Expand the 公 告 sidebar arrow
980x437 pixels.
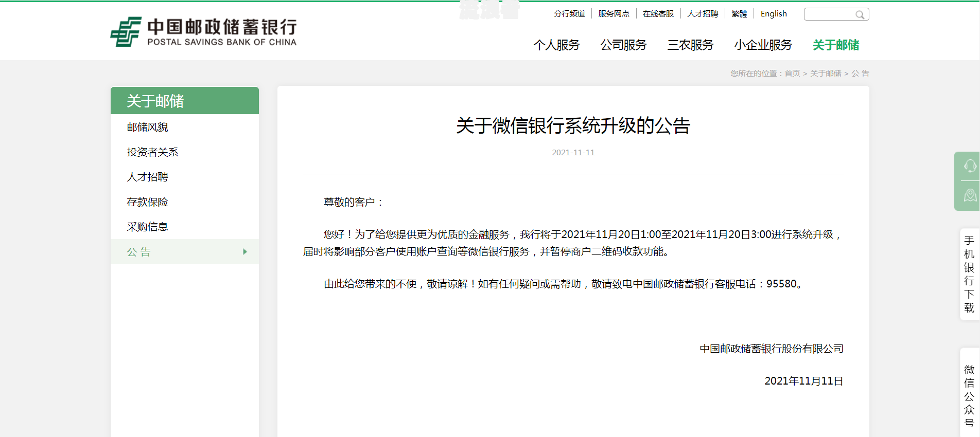(245, 252)
